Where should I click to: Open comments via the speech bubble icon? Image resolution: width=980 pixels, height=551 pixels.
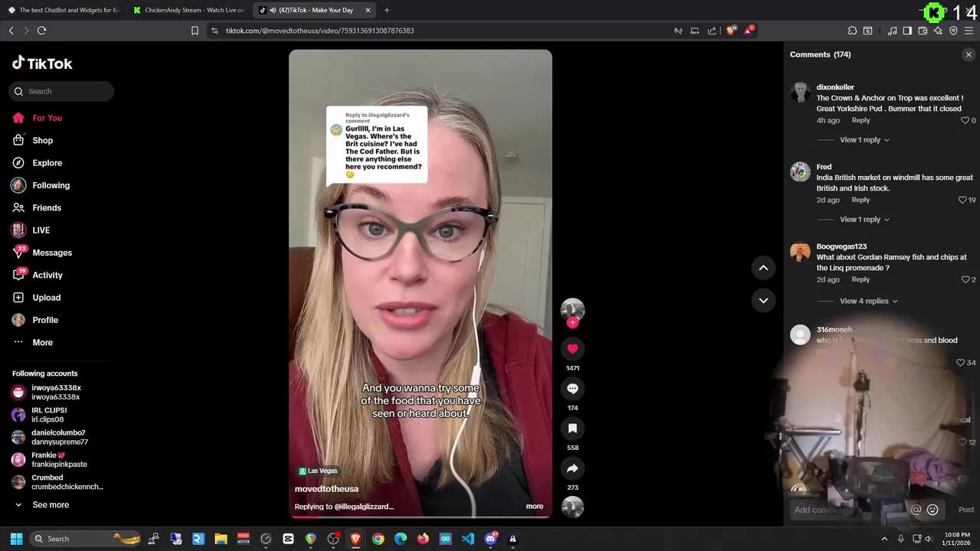[572, 389]
